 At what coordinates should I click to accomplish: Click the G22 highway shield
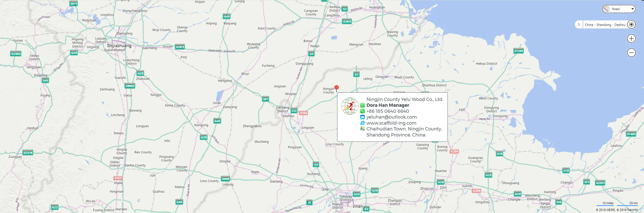[55, 207]
